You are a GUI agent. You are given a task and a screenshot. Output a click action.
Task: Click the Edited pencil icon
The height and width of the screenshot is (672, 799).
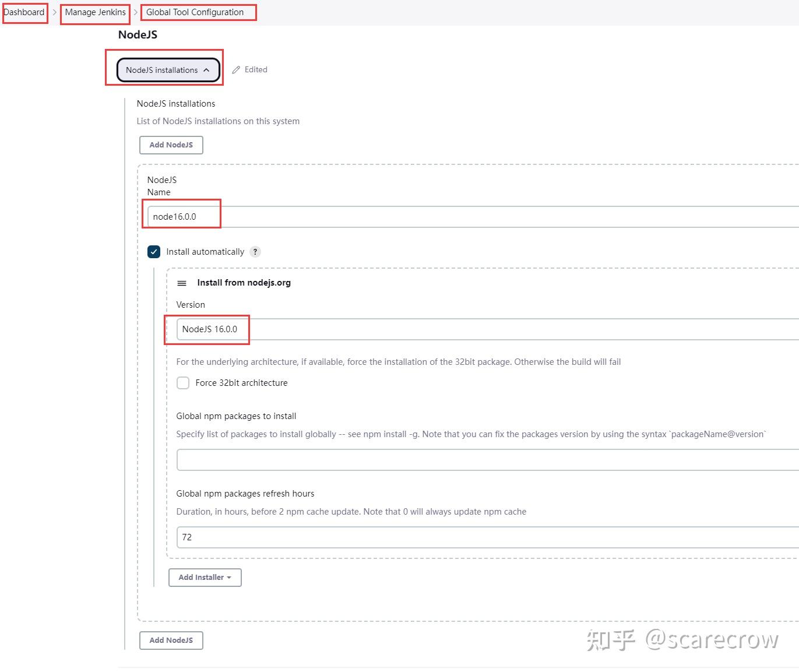[x=236, y=69]
